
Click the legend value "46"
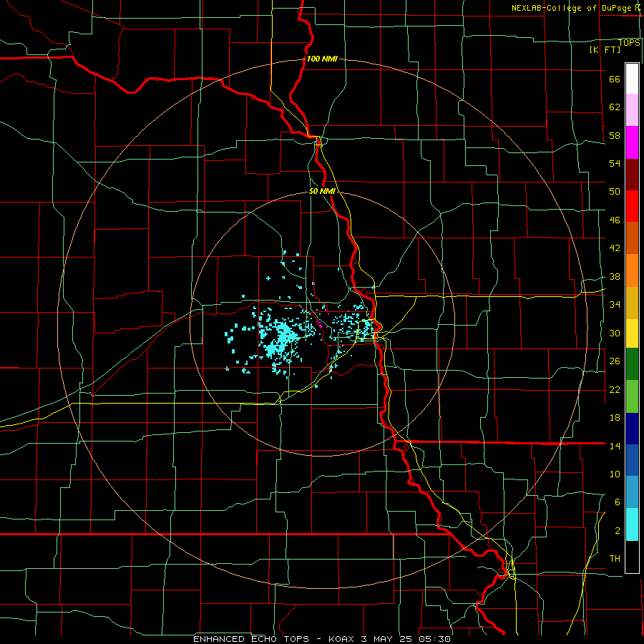(615, 220)
